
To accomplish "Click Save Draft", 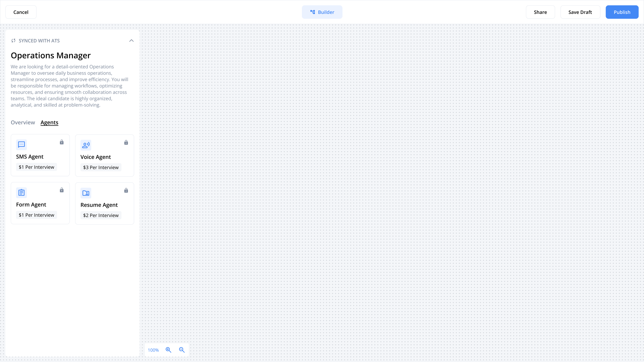I will coord(580,12).
